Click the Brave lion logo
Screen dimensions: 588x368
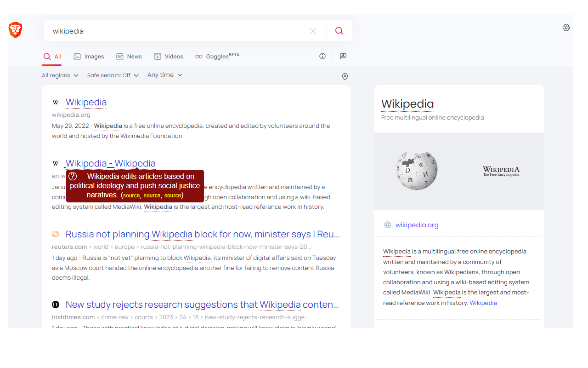[x=16, y=30]
